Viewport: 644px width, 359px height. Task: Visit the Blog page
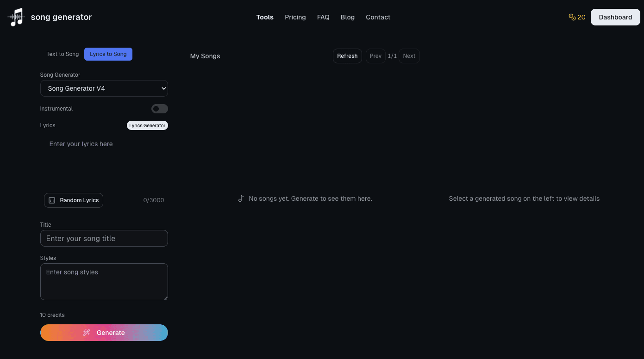click(x=348, y=17)
